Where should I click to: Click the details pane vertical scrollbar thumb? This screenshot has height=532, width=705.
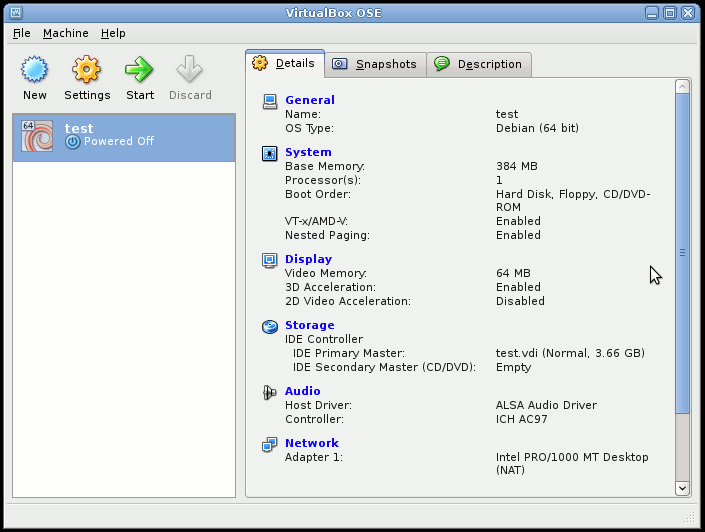tap(682, 253)
